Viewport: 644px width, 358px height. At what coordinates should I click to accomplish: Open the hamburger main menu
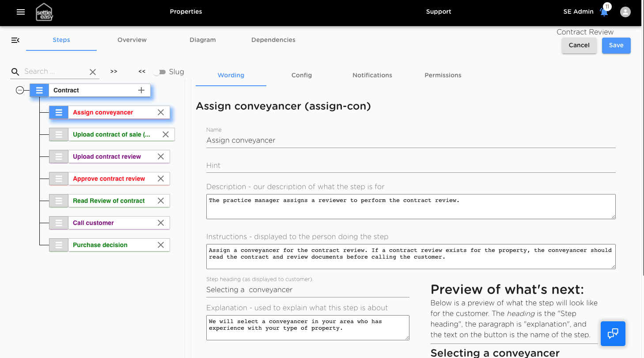coord(21,12)
